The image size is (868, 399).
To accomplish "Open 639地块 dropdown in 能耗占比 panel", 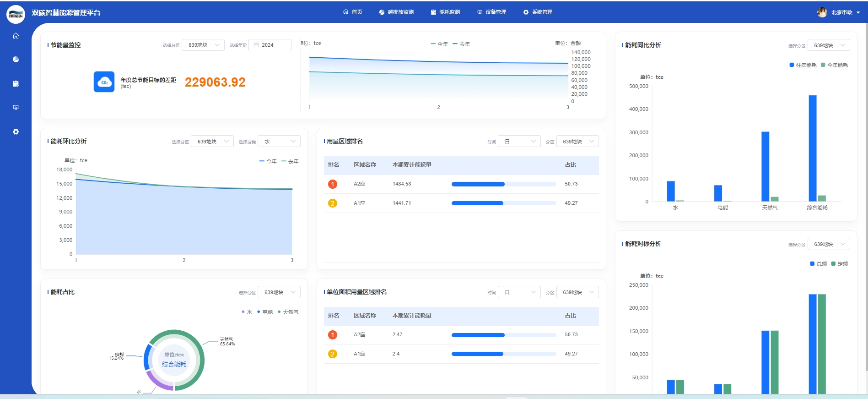I will click(279, 292).
